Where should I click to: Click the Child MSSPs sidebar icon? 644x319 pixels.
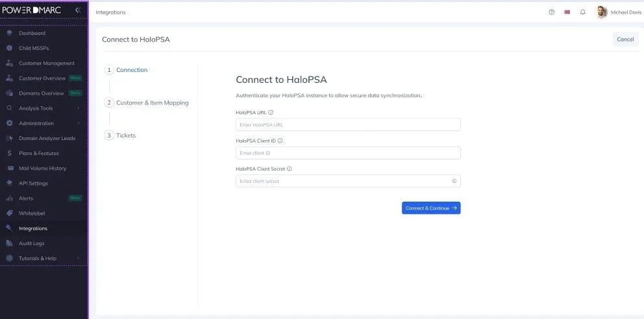(10, 48)
